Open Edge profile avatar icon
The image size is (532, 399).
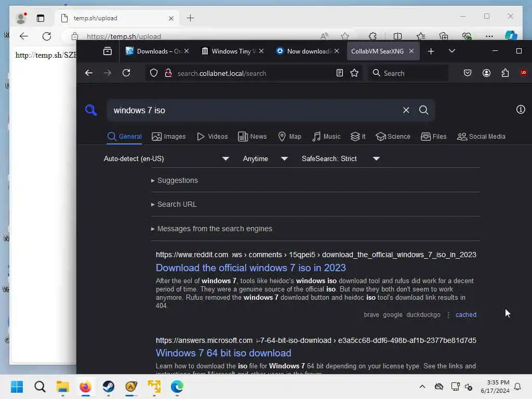click(x=21, y=18)
